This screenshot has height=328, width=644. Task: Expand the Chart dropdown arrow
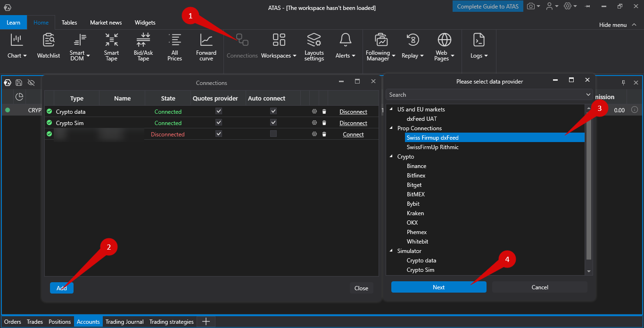25,56
